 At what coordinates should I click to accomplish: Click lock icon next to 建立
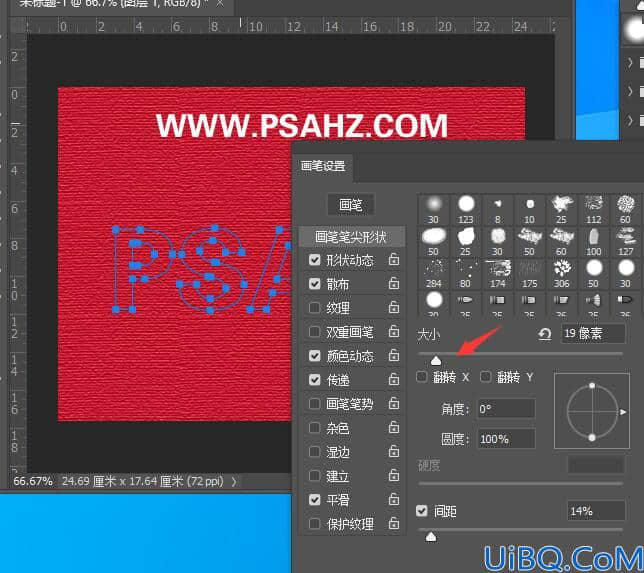[x=394, y=475]
